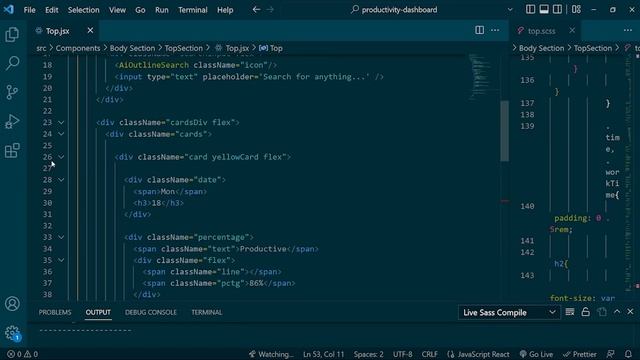Open the Accounts menu icon

tap(12, 304)
